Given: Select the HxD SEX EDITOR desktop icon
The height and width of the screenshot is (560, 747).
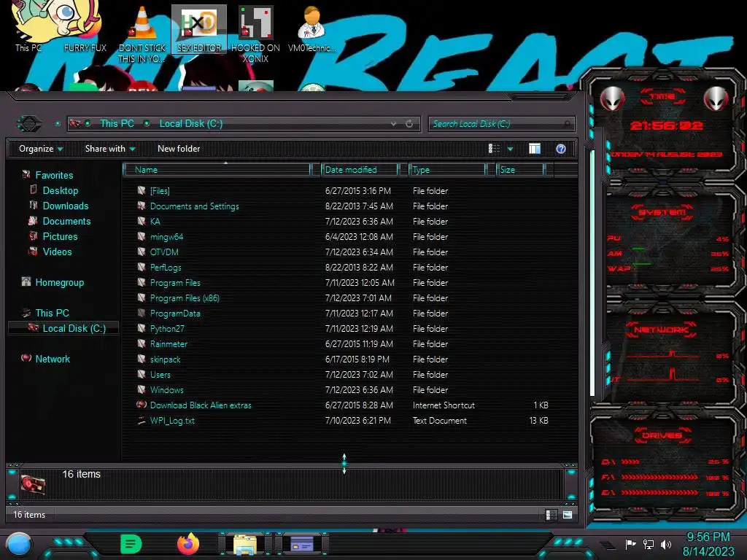Looking at the screenshot, I should pos(199,29).
